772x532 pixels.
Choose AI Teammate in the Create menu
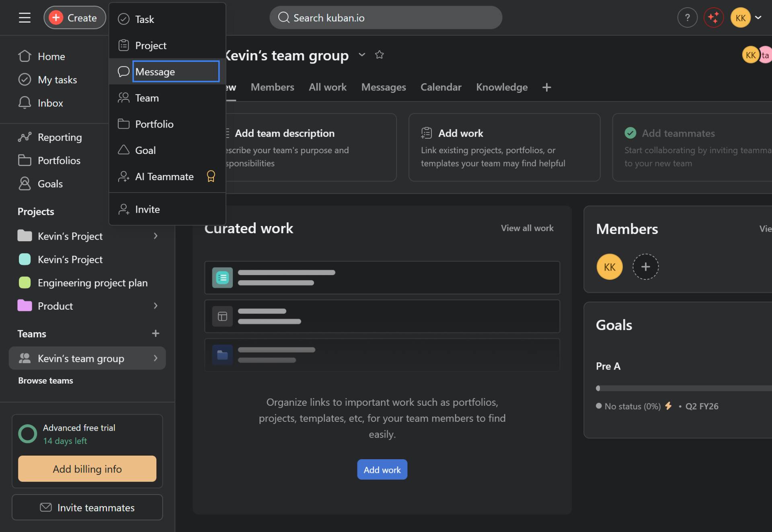point(167,176)
